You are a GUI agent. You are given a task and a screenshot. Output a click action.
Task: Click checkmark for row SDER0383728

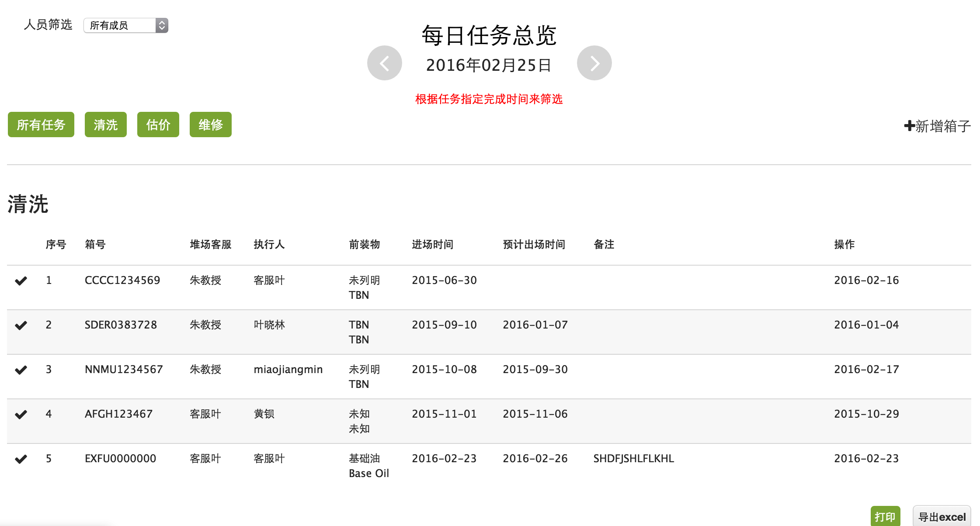(x=21, y=325)
